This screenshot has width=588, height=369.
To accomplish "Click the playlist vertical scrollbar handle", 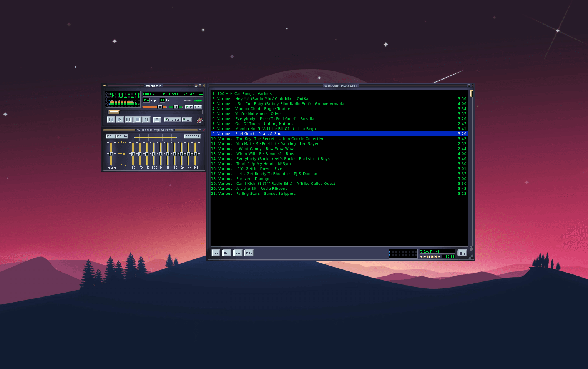I will point(471,93).
